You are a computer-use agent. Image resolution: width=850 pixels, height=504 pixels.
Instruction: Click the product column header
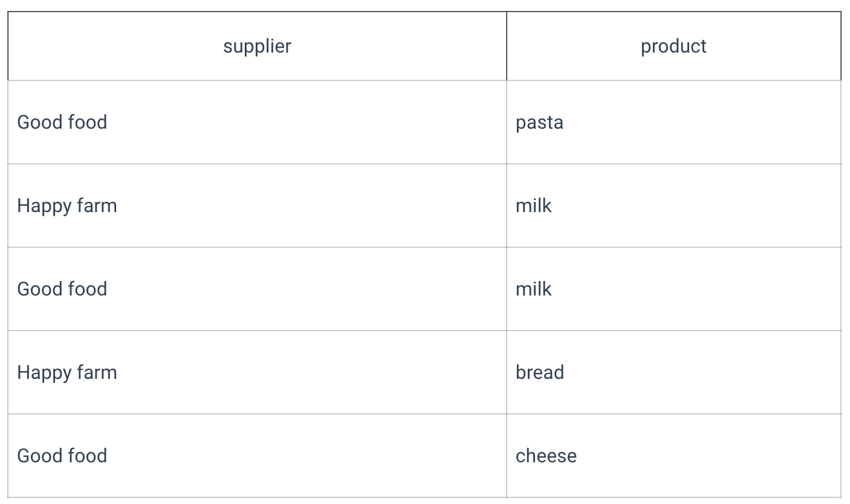(x=673, y=46)
